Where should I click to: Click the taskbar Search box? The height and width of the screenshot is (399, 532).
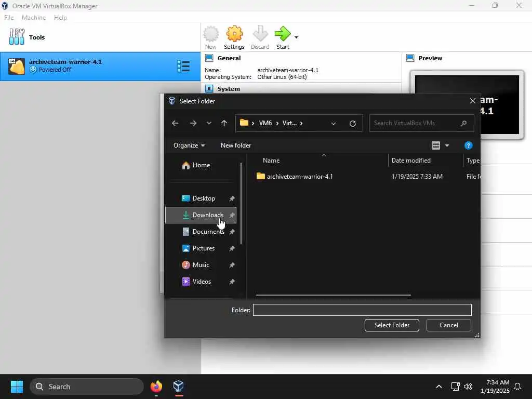click(x=87, y=387)
